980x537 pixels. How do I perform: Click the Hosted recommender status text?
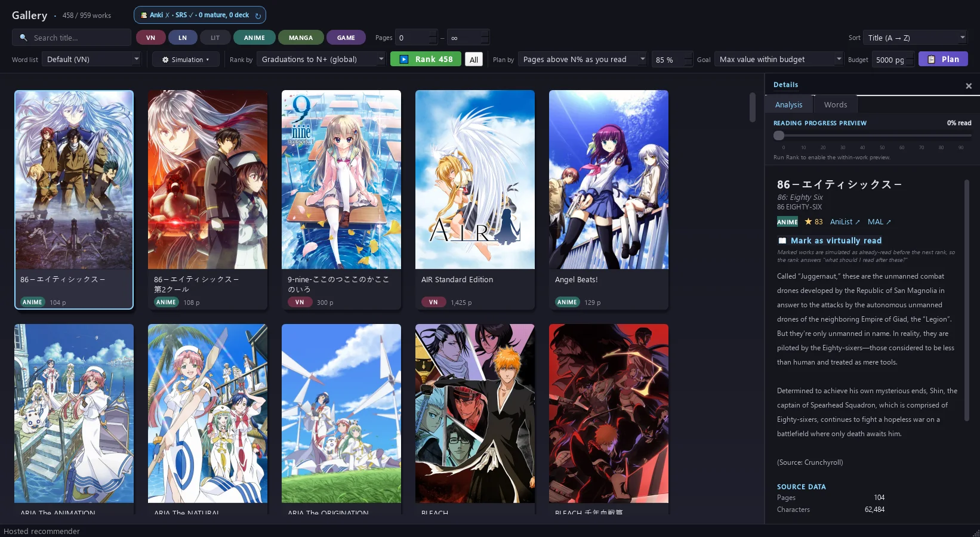point(42,531)
